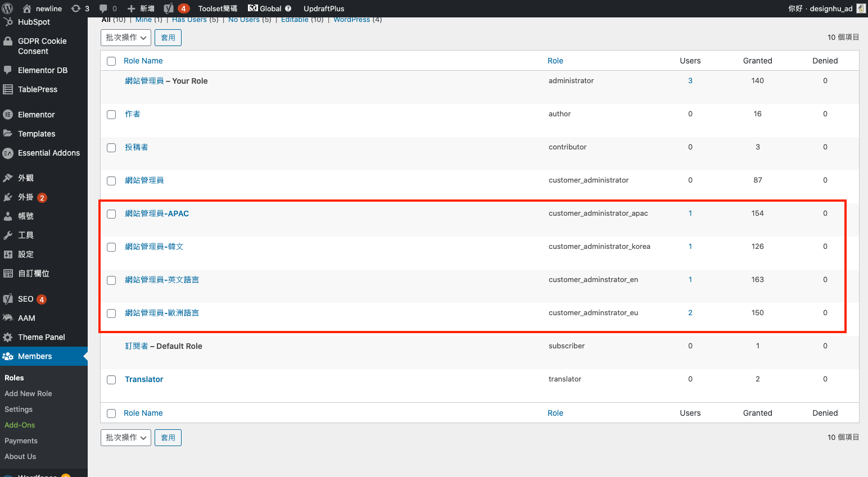
Task: Click user count 2 for customer_adminstrator_eu
Action: (690, 313)
